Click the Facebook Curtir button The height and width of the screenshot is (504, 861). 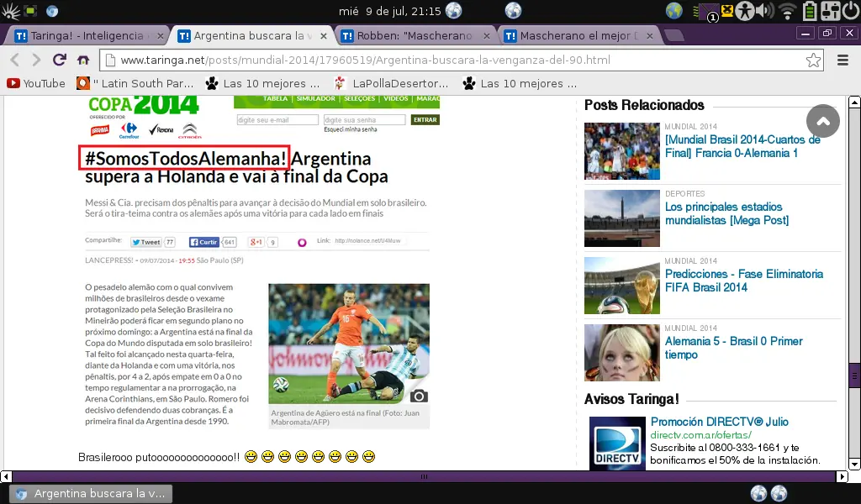pos(204,242)
